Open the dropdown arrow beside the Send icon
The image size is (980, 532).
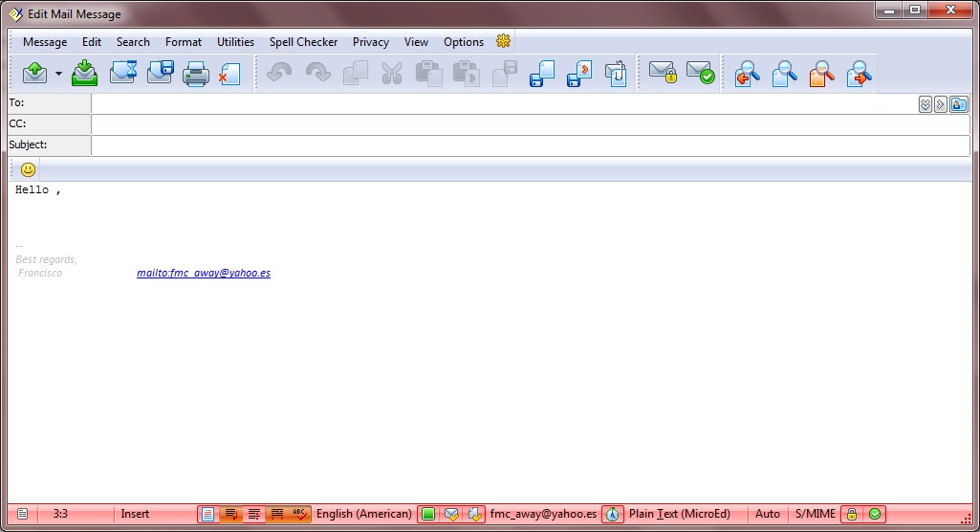(58, 74)
